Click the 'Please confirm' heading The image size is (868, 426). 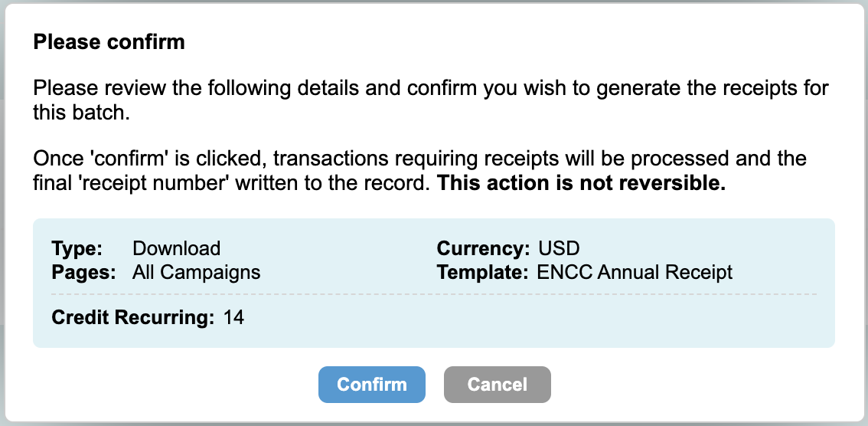(109, 41)
